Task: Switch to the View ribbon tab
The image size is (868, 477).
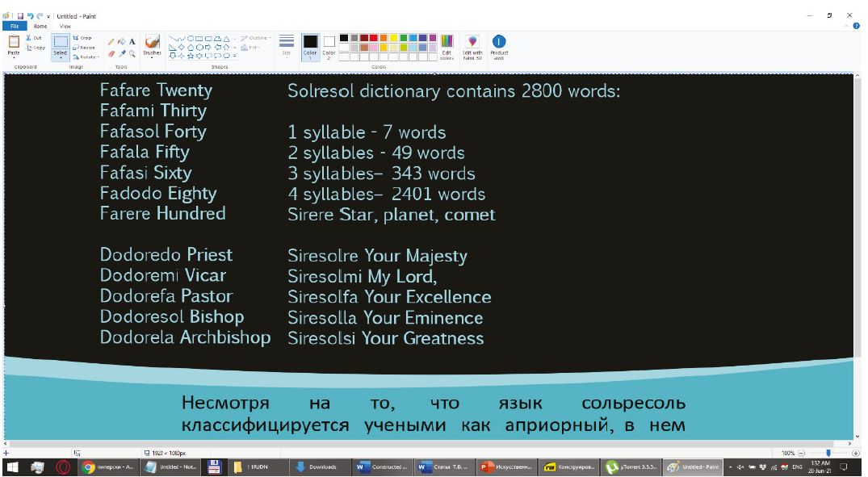Action: pos(65,26)
